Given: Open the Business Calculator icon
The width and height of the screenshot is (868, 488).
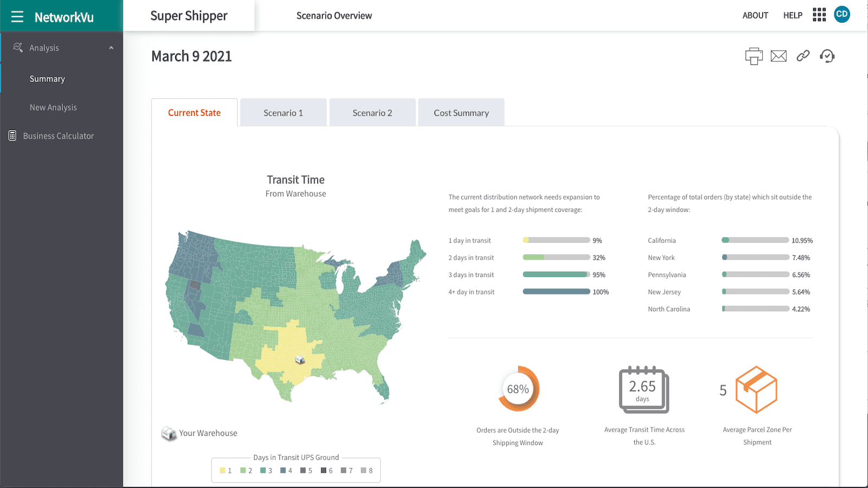Looking at the screenshot, I should 12,135.
